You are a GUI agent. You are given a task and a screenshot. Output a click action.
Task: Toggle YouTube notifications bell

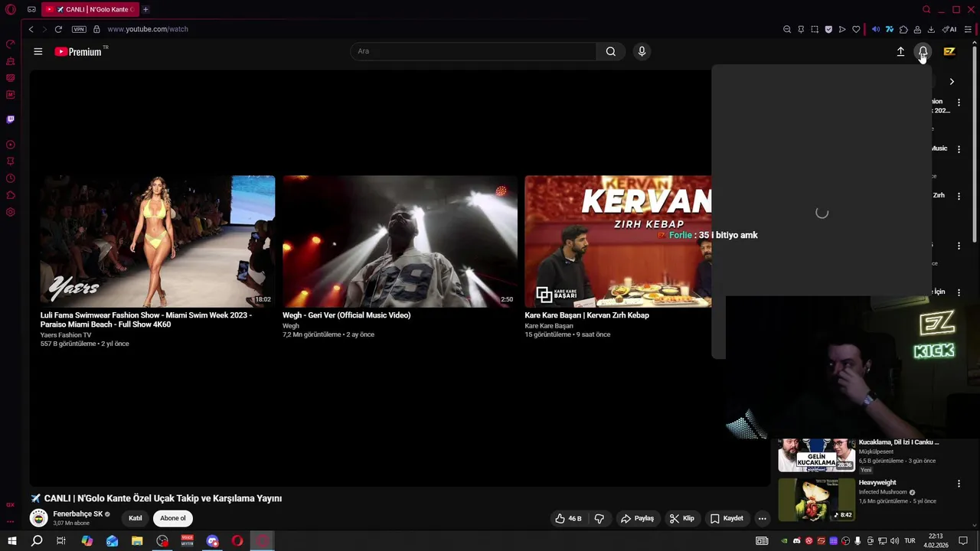[x=923, y=51]
